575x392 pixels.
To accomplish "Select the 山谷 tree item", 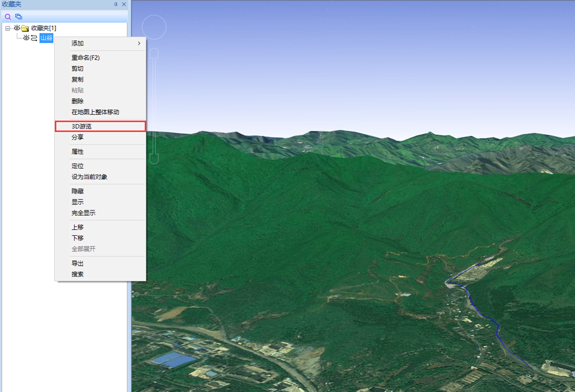I will (46, 38).
